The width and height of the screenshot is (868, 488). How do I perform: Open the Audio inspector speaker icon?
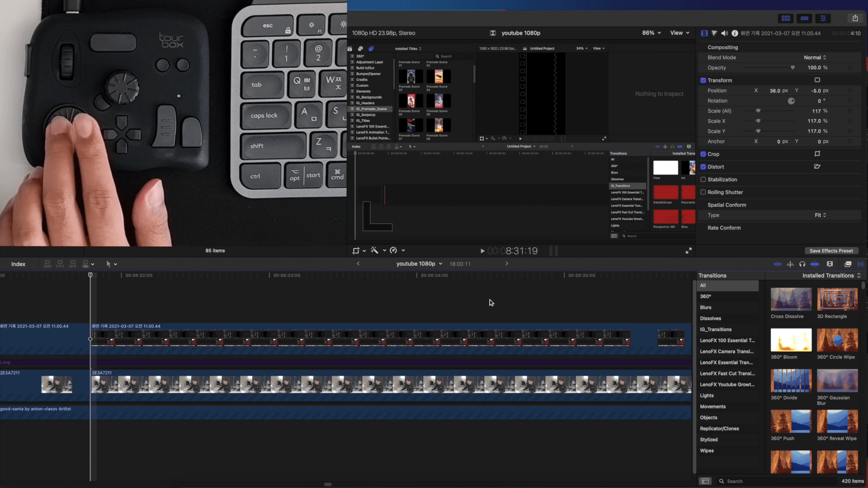(724, 33)
